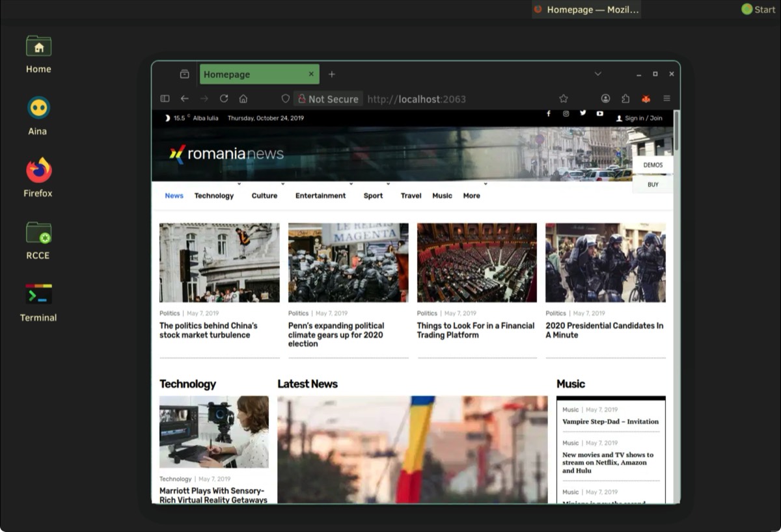This screenshot has width=781, height=532.
Task: Click the YouTube icon in site header
Action: point(599,114)
